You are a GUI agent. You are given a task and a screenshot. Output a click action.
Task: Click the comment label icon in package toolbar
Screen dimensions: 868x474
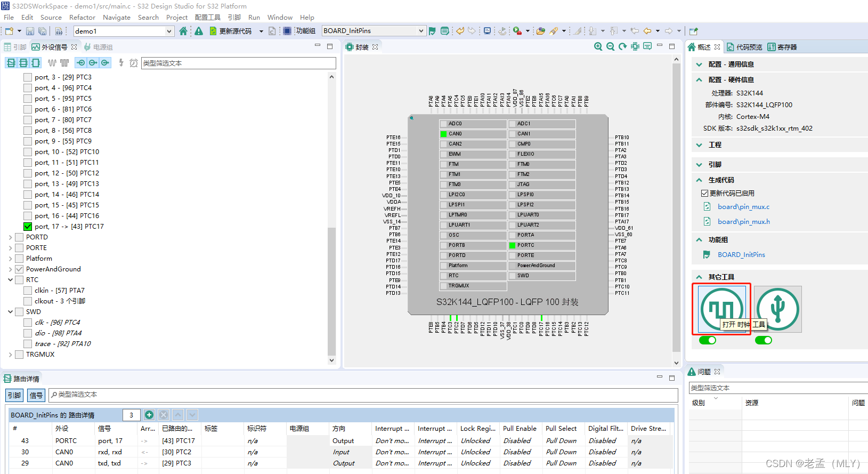pyautogui.click(x=647, y=46)
